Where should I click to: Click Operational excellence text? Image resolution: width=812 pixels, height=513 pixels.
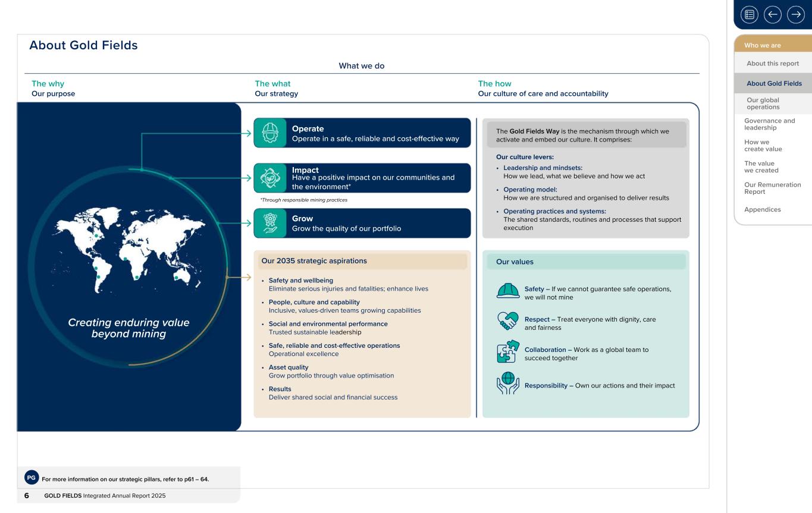(303, 354)
